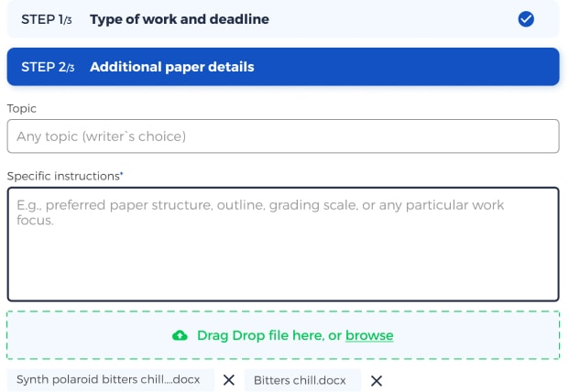Select the Bitters chill.docx file chip
The image size is (569, 392).
coord(300,380)
